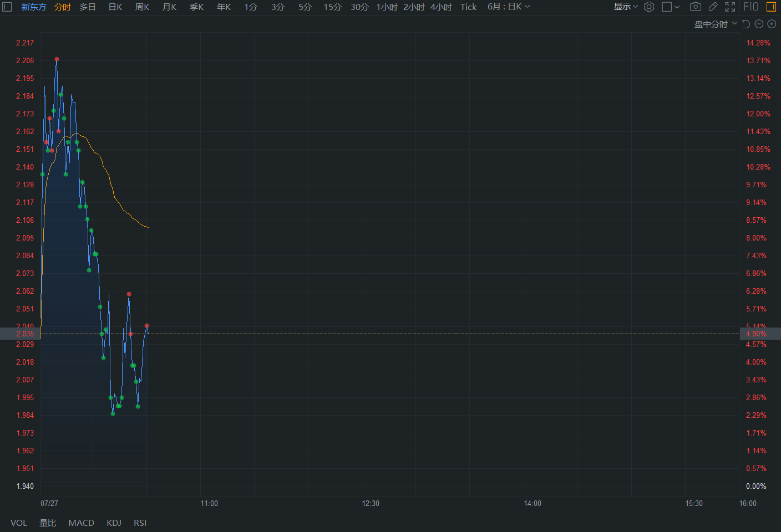
Task: Select the 30分 interval
Action: click(359, 7)
